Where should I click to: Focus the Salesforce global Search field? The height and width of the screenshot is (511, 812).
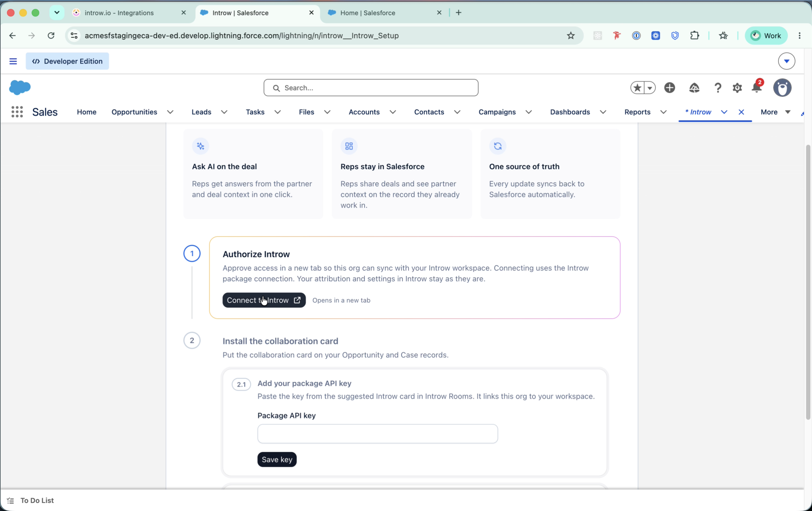371,88
